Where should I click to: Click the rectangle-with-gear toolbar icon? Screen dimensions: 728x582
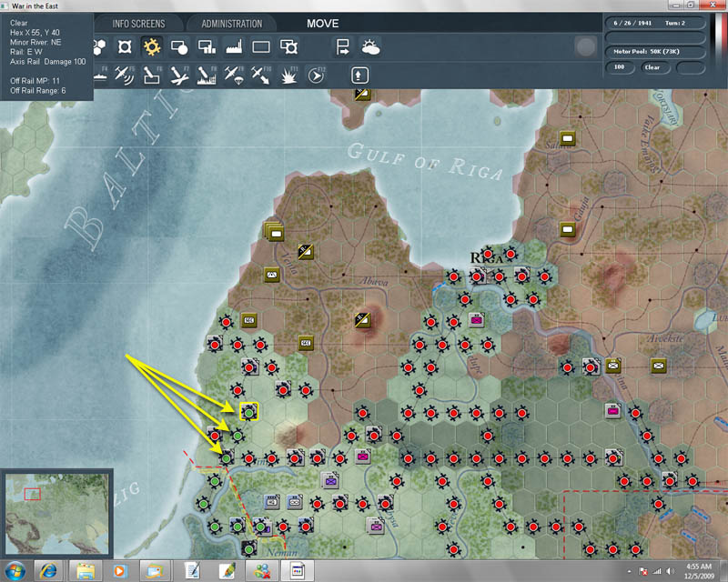click(x=288, y=47)
